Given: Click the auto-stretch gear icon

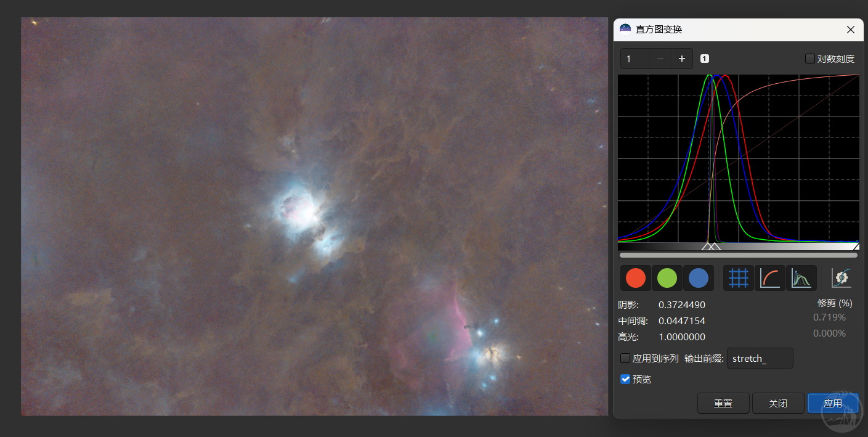Looking at the screenshot, I should pos(842,278).
